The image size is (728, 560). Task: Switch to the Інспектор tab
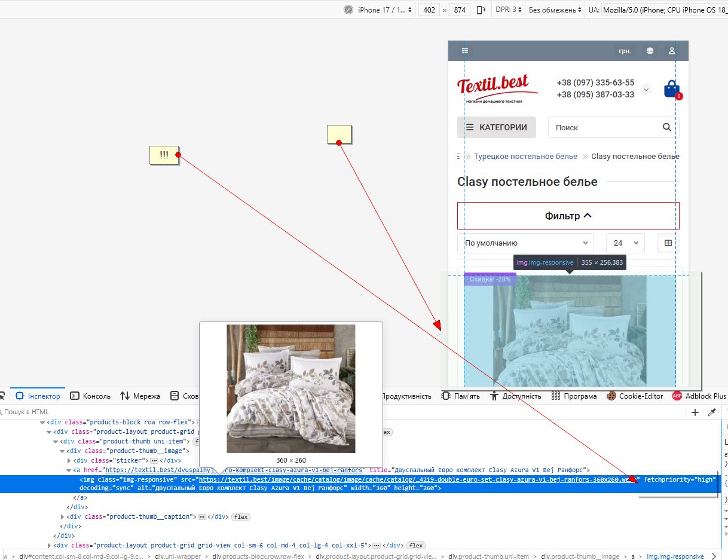click(x=38, y=396)
